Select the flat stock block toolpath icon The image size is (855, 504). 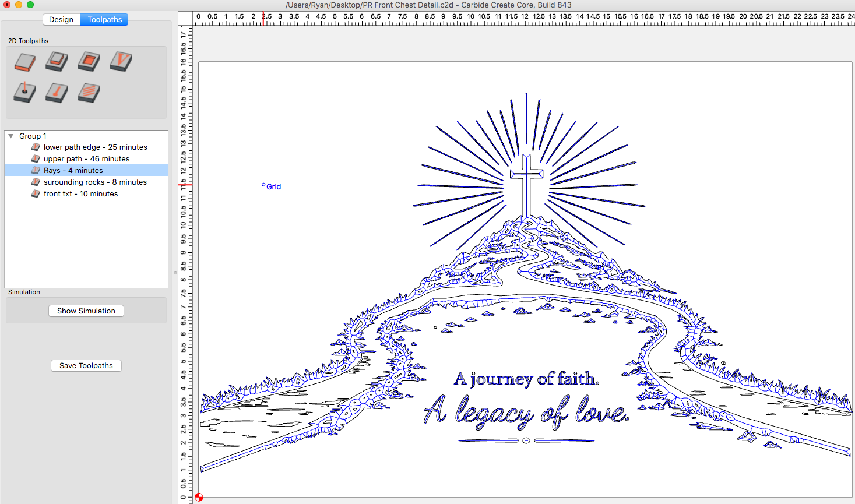coord(25,62)
